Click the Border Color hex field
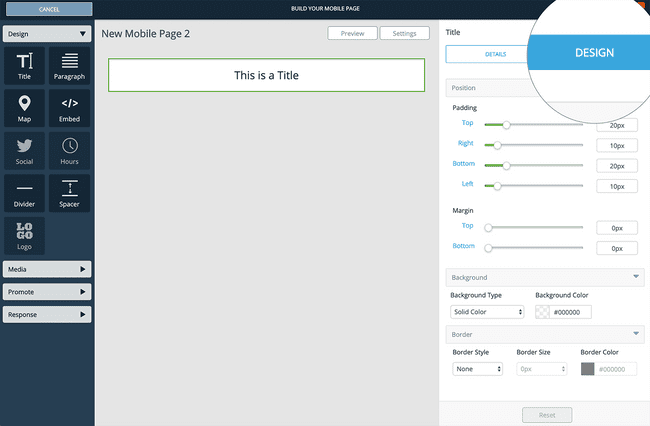The image size is (650, 426). 616,369
